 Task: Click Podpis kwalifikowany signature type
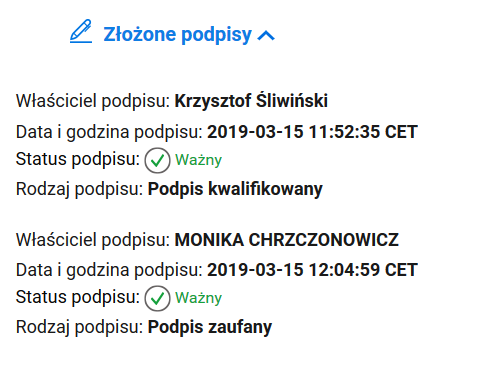[x=235, y=189]
